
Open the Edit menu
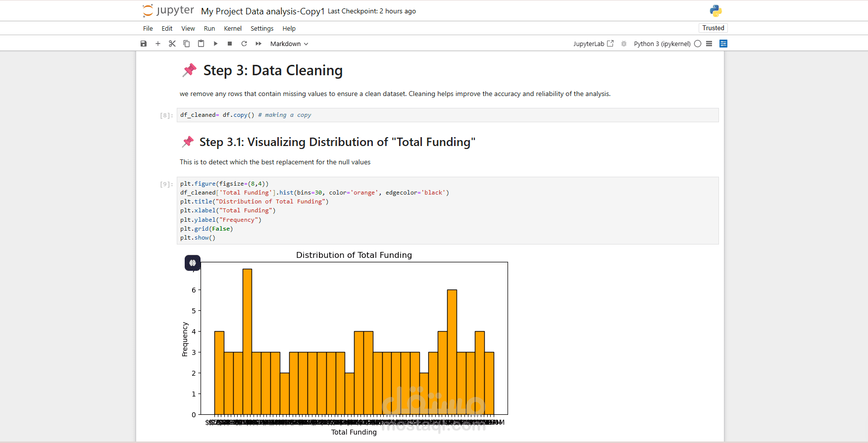tap(167, 29)
